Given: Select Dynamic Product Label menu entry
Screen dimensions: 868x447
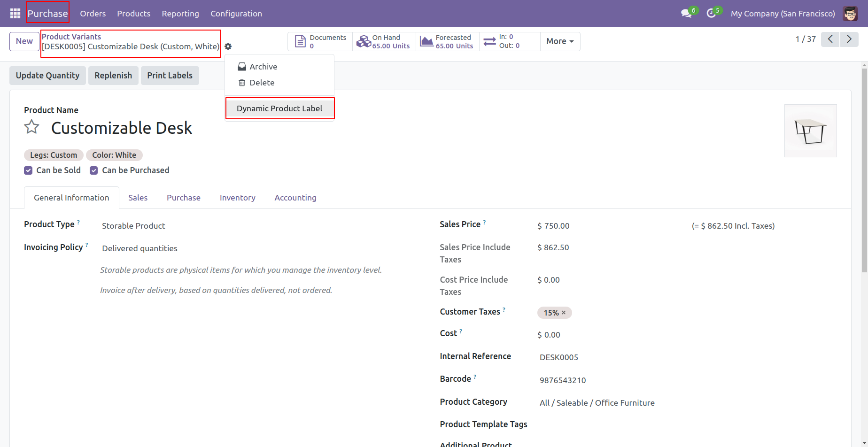Looking at the screenshot, I should (x=279, y=108).
